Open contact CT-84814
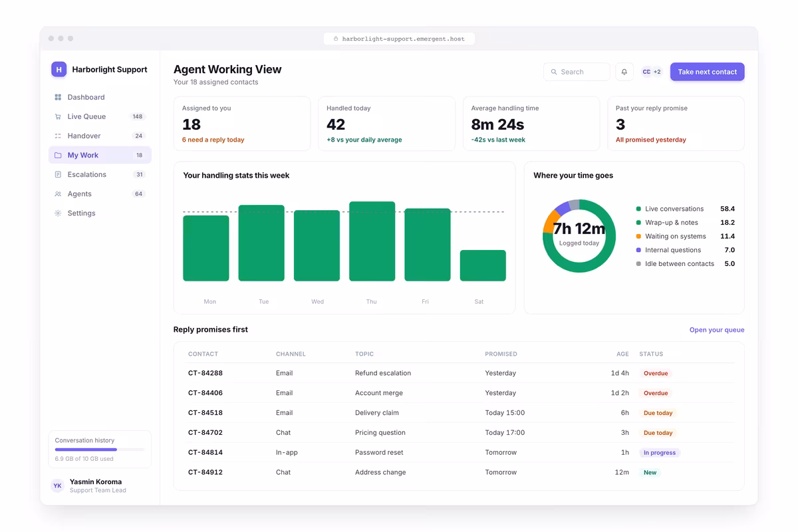This screenshot has height=532, width=798. coord(205,453)
